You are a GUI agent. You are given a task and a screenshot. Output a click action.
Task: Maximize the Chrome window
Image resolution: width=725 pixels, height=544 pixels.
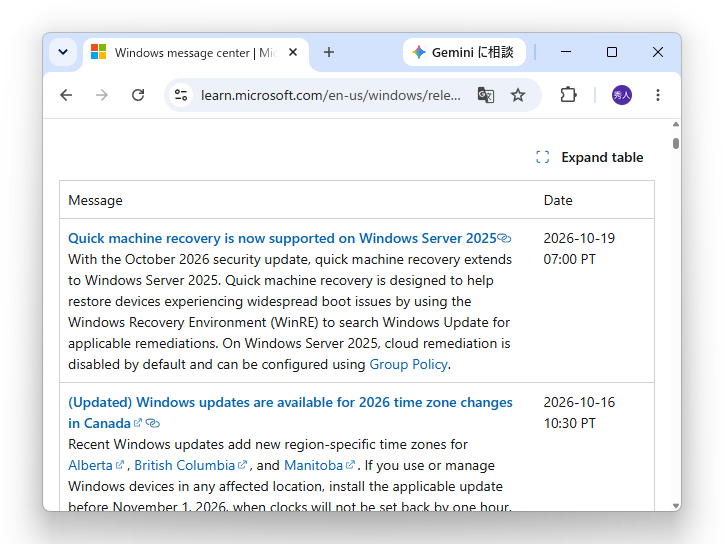coord(612,52)
